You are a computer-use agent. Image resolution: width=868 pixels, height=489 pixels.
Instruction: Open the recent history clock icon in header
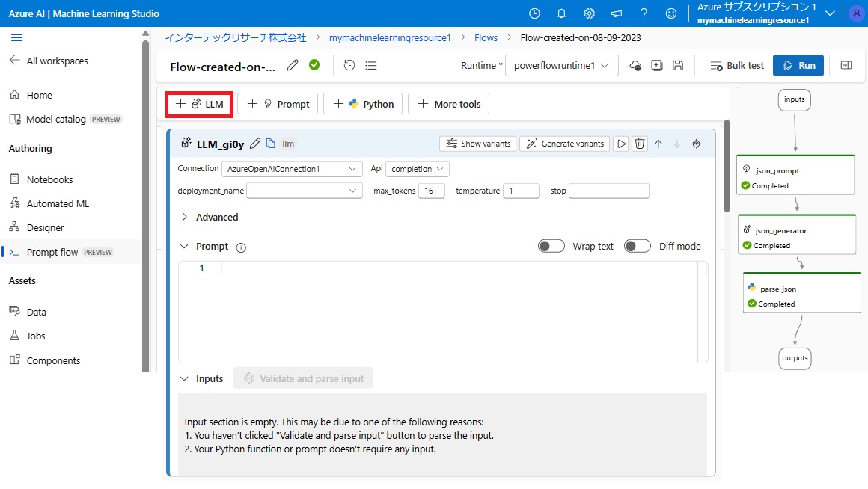pyautogui.click(x=534, y=13)
